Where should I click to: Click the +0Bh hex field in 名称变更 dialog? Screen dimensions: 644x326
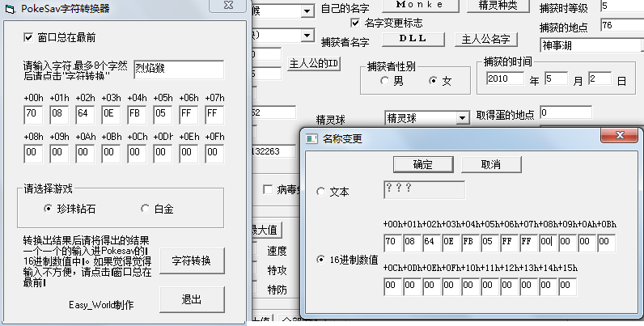click(x=606, y=243)
